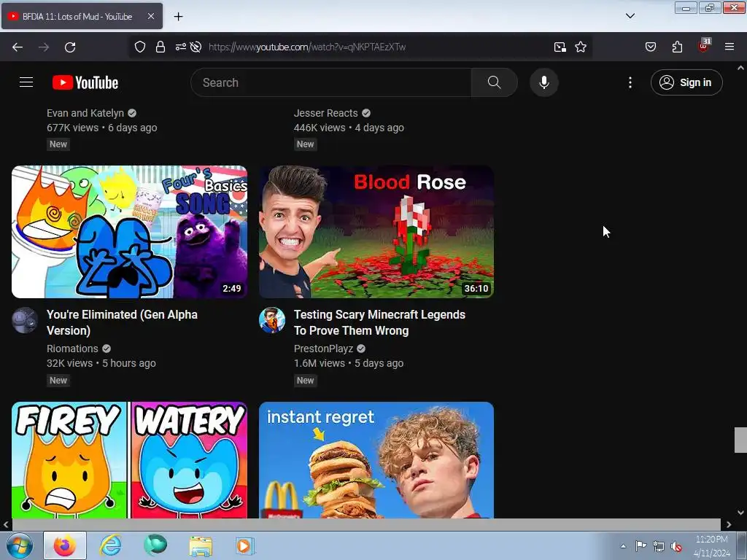The height and width of the screenshot is (560, 747).
Task: Open Firefox extensions puzzle icon
Action: point(677,47)
